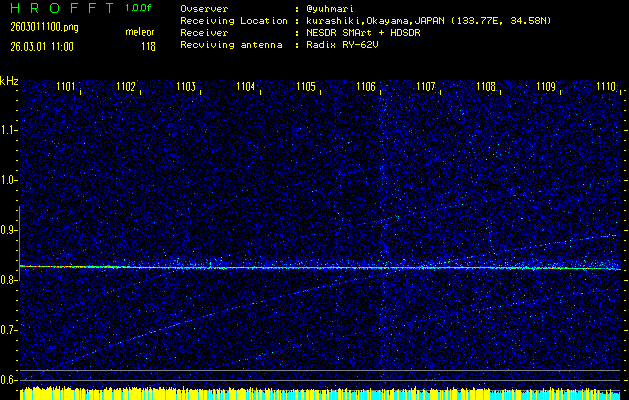Screen dimensions: 629x400
Task: Click the 1.0.0f version label
Action: (x=139, y=8)
